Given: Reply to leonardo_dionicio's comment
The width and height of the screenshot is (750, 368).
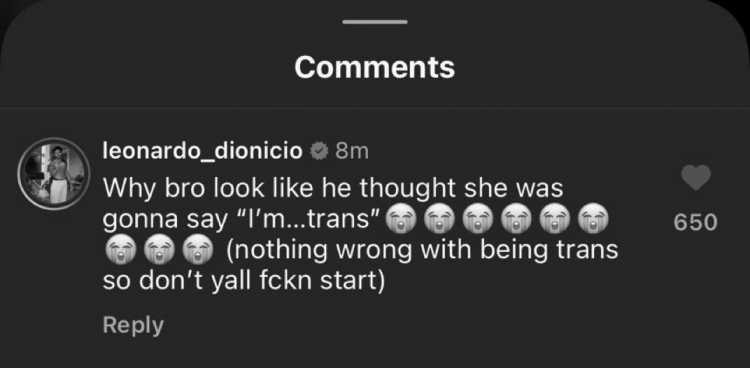Looking at the screenshot, I should point(133,325).
